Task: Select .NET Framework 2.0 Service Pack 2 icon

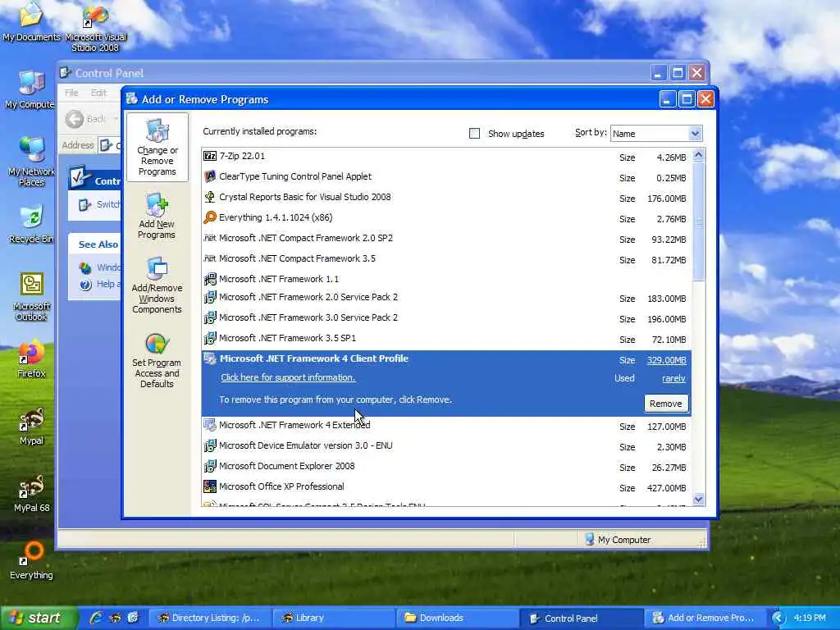Action: pos(210,297)
